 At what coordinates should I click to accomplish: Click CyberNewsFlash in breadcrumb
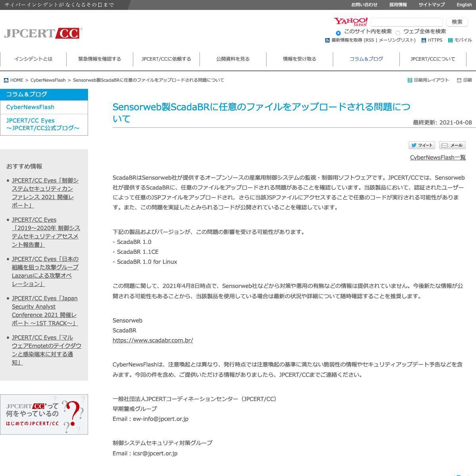(48, 80)
